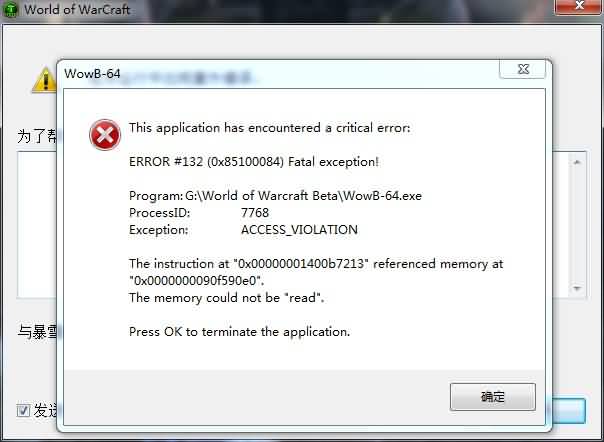This screenshot has width=604, height=442.
Task: Click the 发送 checkbox label text
Action: [x=45, y=410]
